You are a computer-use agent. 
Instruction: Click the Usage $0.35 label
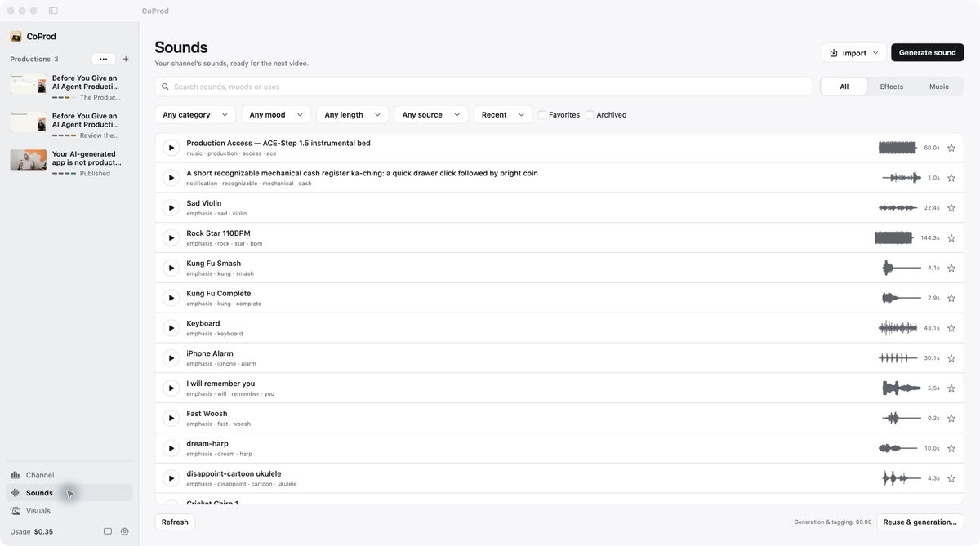32,531
